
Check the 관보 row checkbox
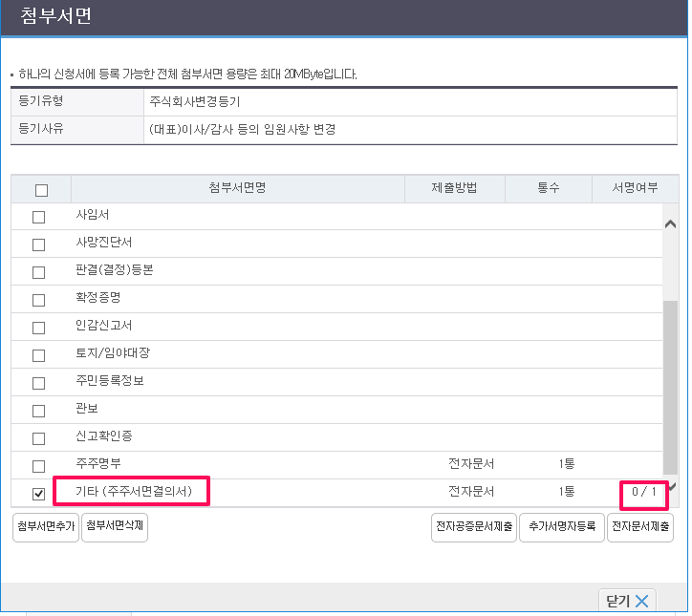point(39,411)
